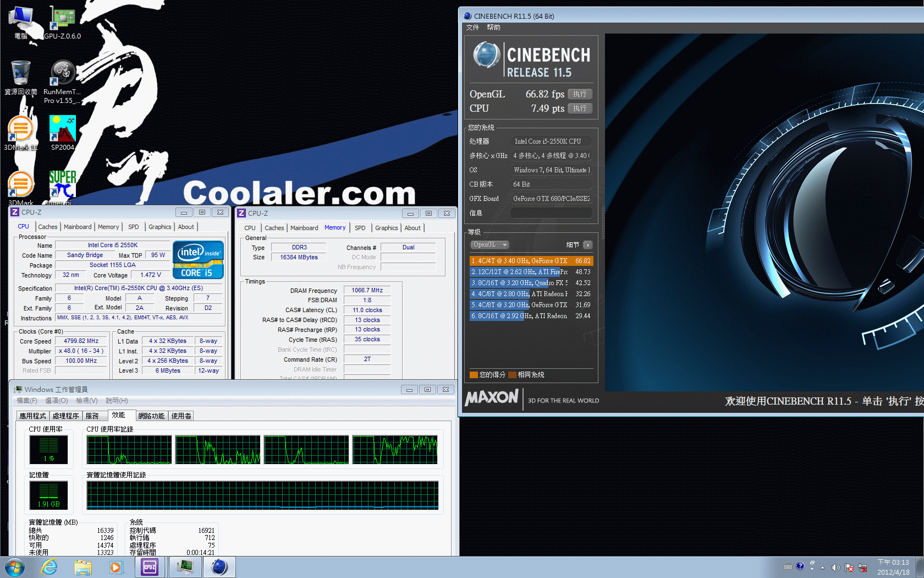The image size is (924, 578).
Task: Select ranking row 1. 4C/4T @ 3.40 GHz
Action: tap(531, 261)
